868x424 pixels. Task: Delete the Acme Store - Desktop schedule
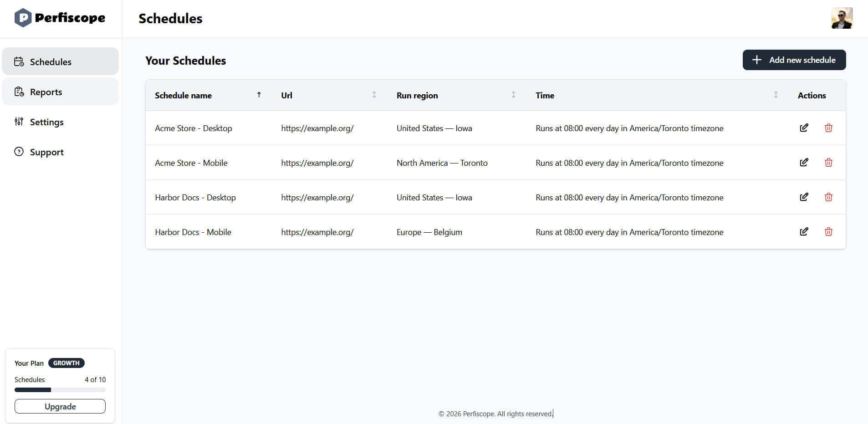coord(828,128)
